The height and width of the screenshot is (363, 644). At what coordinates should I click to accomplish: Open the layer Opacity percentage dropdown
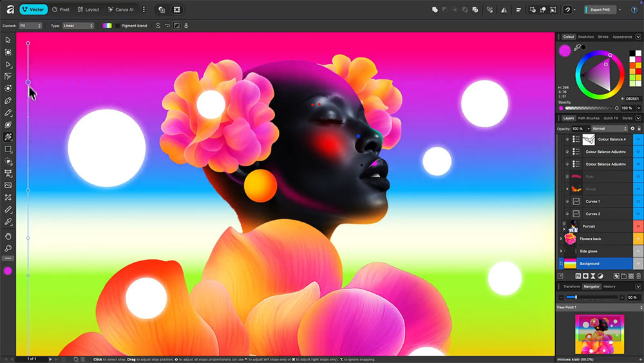coord(589,129)
